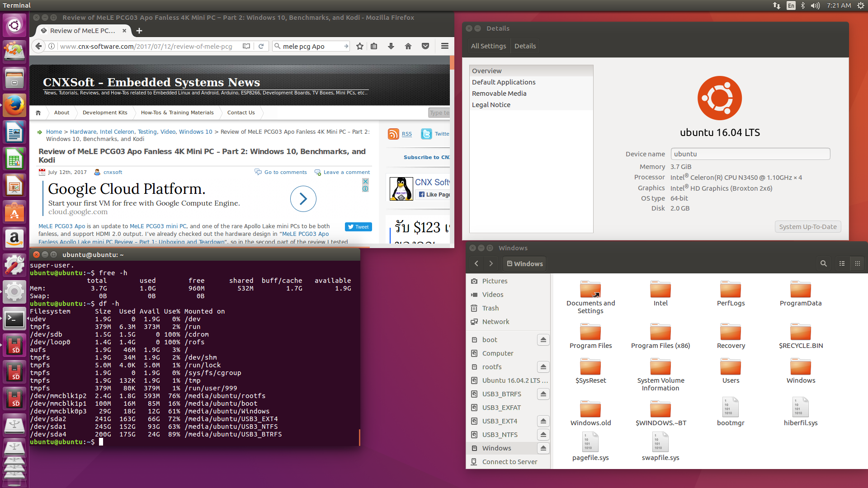Switch file manager to list view
This screenshot has width=868, height=488.
tap(842, 263)
